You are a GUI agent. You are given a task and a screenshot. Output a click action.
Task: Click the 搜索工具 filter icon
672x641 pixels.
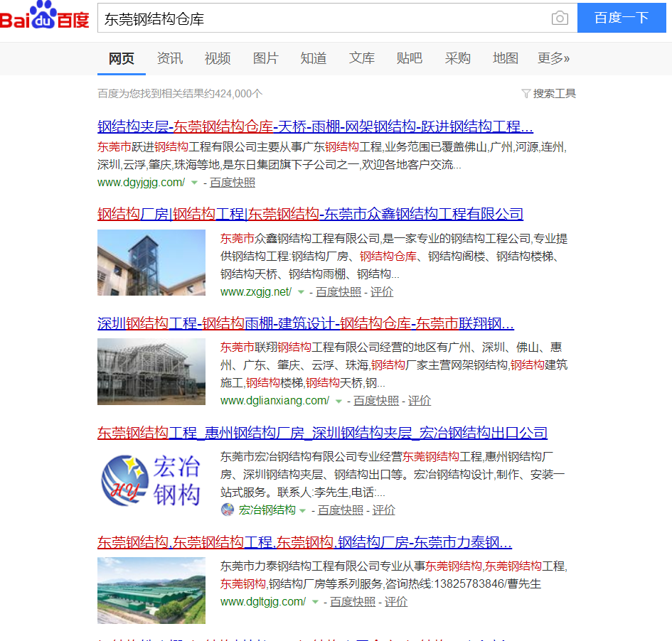coord(526,93)
